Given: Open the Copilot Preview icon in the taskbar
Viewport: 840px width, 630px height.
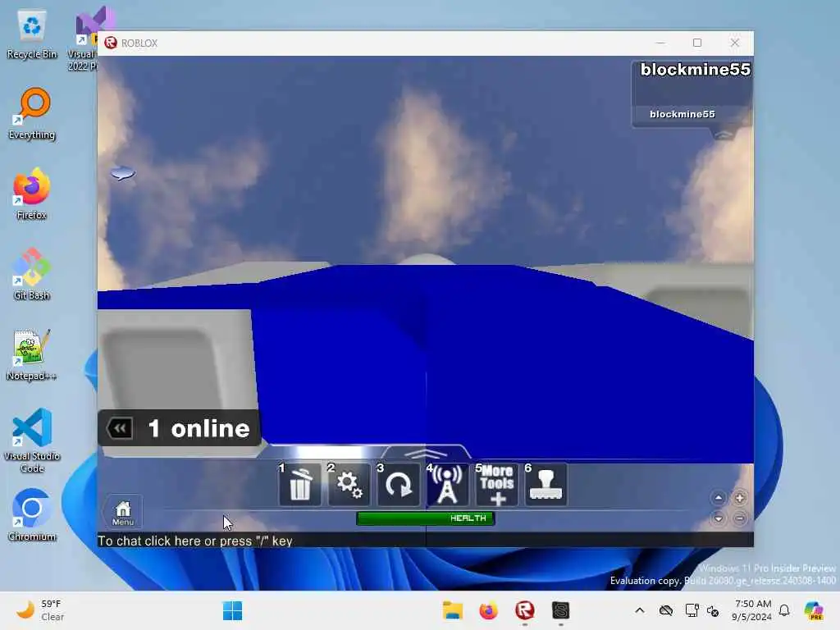Looking at the screenshot, I should click(814, 610).
